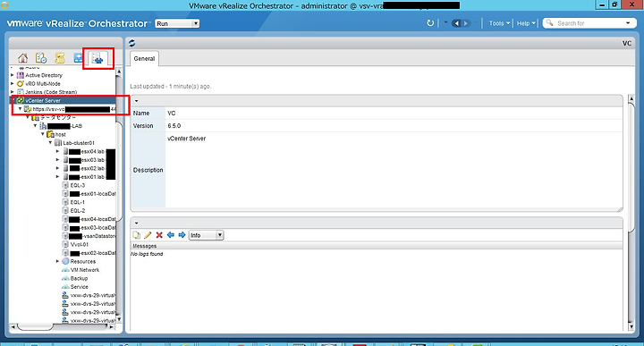Click the Messages column header

[377, 246]
